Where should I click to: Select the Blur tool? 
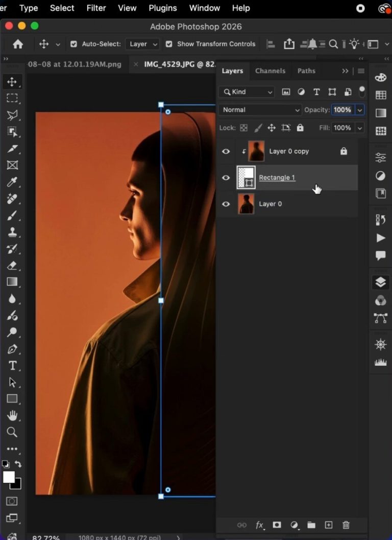(x=12, y=298)
